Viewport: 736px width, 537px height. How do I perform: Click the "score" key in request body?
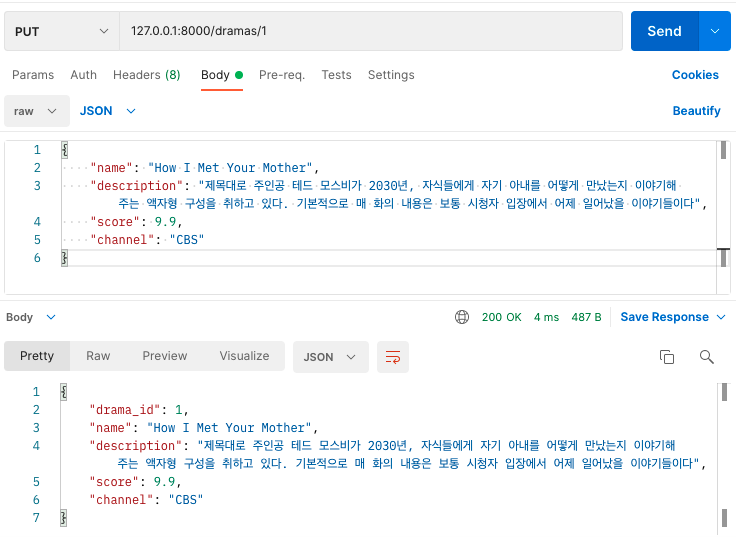point(115,222)
